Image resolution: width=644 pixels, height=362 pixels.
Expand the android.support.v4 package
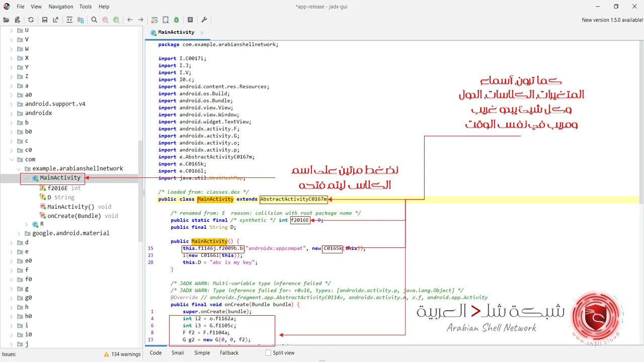click(x=12, y=104)
